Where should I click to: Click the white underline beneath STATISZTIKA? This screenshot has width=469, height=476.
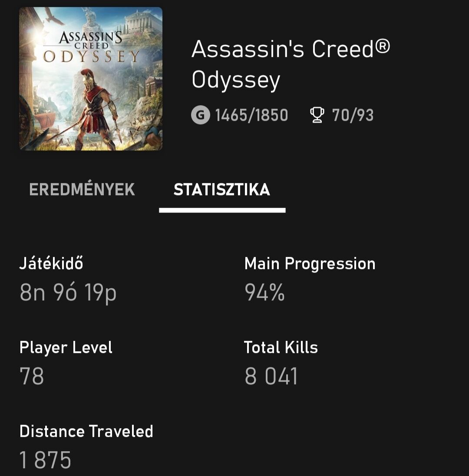click(222, 210)
